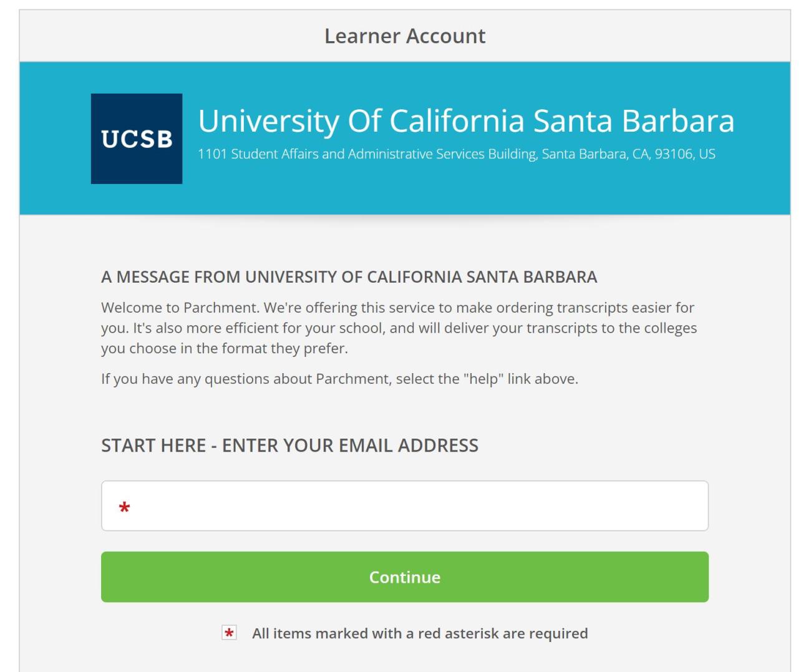The width and height of the screenshot is (811, 672).
Task: Click the UCSB logo image
Action: [x=137, y=139]
